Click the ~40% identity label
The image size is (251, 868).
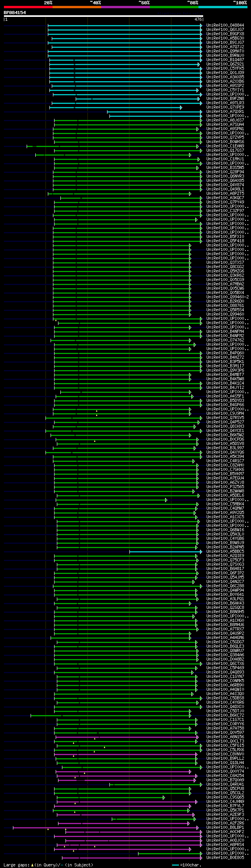pos(95,3)
